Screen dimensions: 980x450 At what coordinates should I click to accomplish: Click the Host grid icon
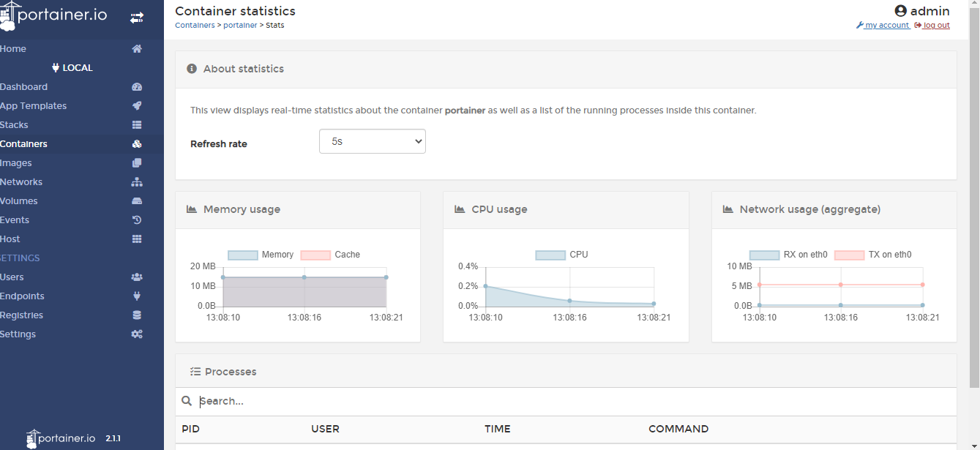coord(137,239)
